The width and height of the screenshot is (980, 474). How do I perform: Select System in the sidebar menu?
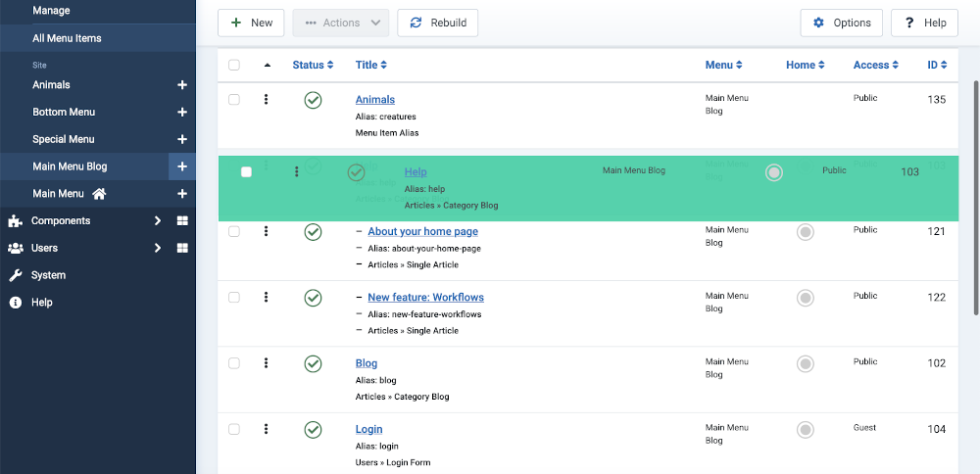[48, 275]
